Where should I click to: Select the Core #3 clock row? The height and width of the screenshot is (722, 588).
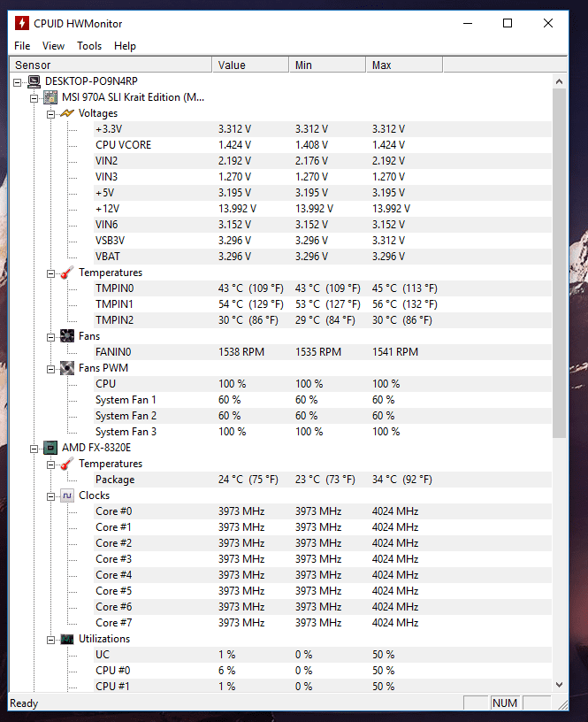click(323, 559)
